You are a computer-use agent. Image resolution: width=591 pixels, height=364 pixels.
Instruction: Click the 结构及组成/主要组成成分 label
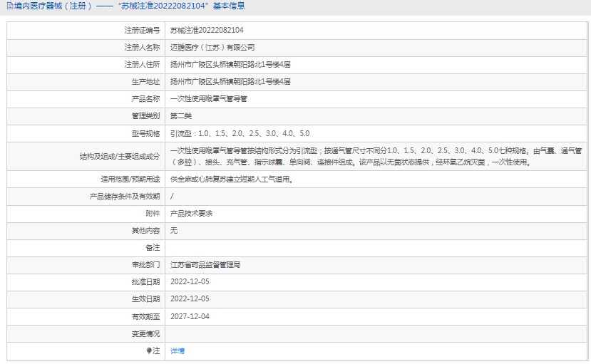120,156
